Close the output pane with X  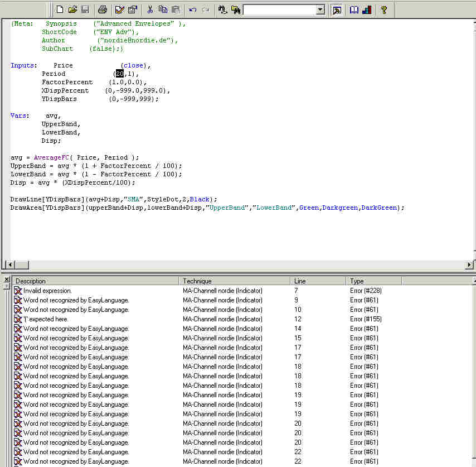pos(6,278)
